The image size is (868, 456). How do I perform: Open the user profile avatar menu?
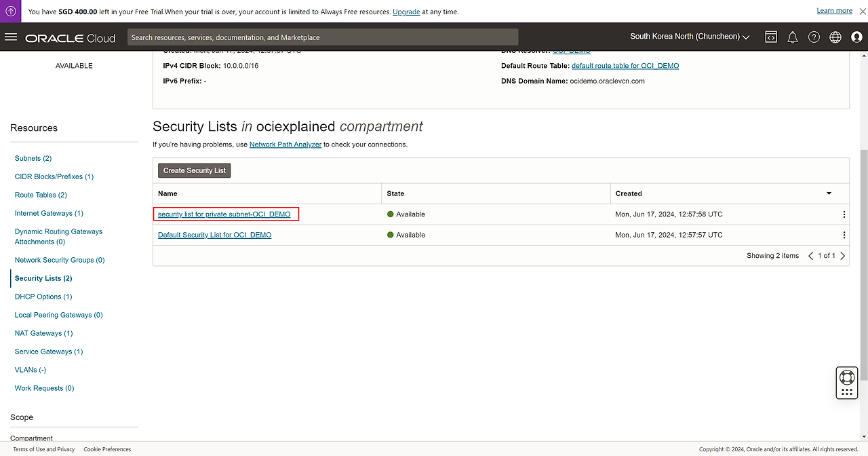point(856,37)
